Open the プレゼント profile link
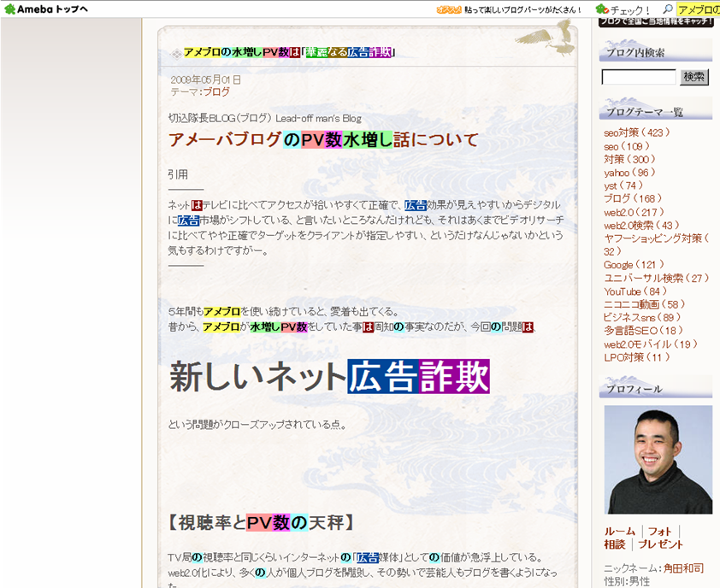The image size is (720, 588). click(660, 544)
